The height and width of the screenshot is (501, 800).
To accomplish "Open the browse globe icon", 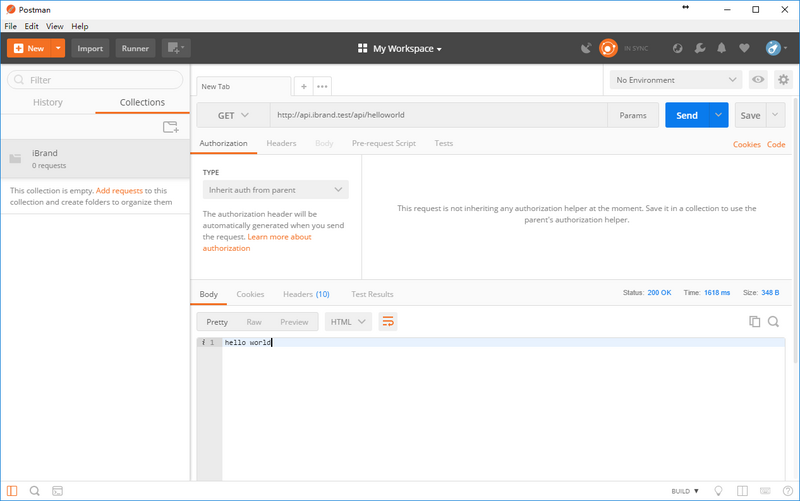I will [678, 48].
